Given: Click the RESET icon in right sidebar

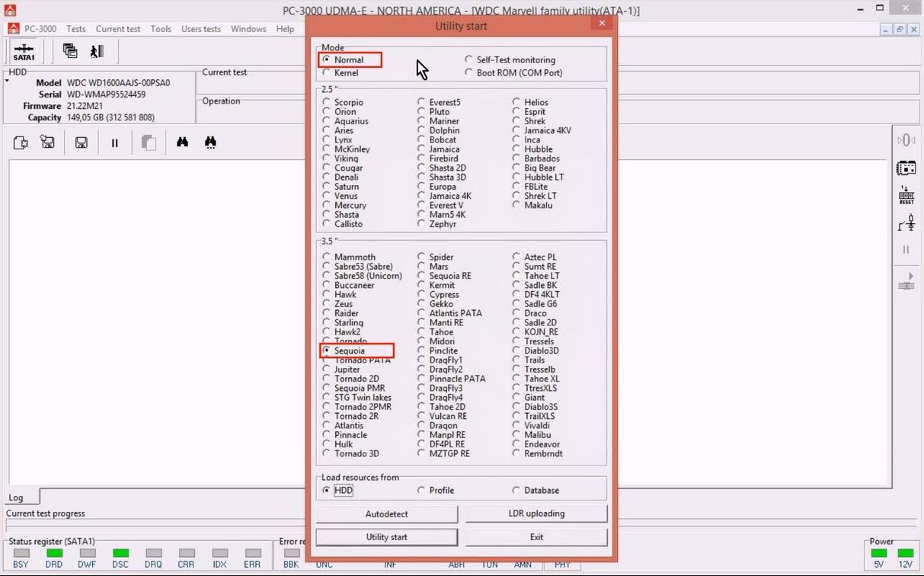Looking at the screenshot, I should (x=906, y=195).
